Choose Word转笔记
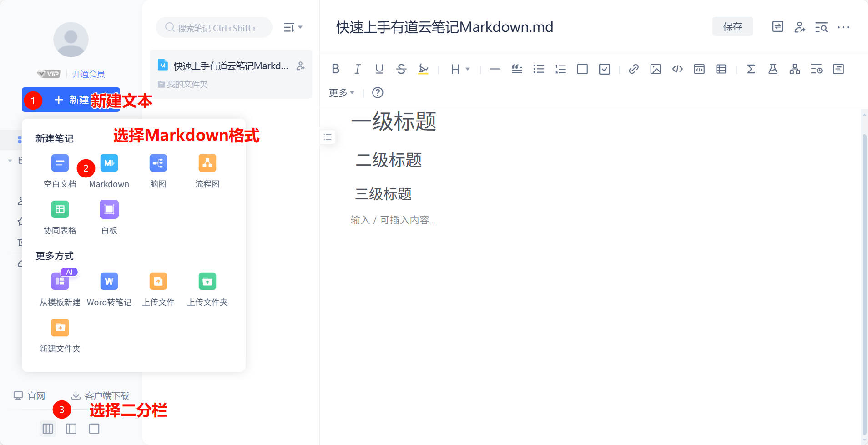Screen dimensions: 868x445 coord(109,289)
